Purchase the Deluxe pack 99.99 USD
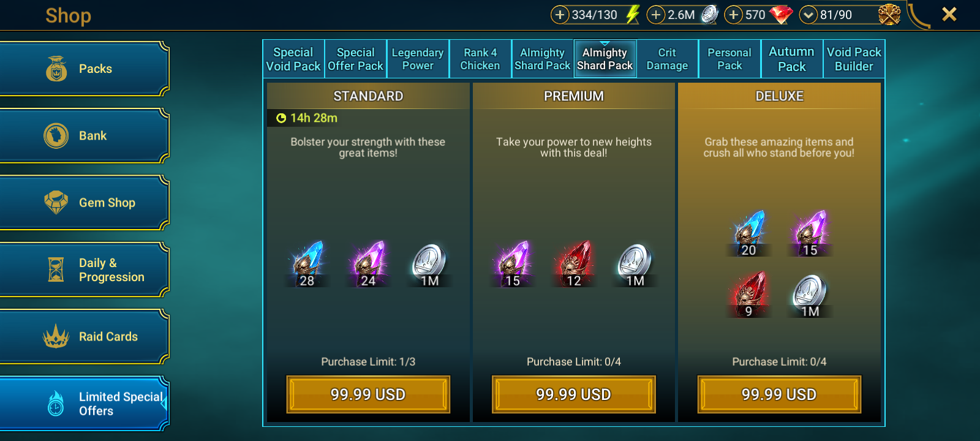This screenshot has height=441, width=980. [779, 394]
